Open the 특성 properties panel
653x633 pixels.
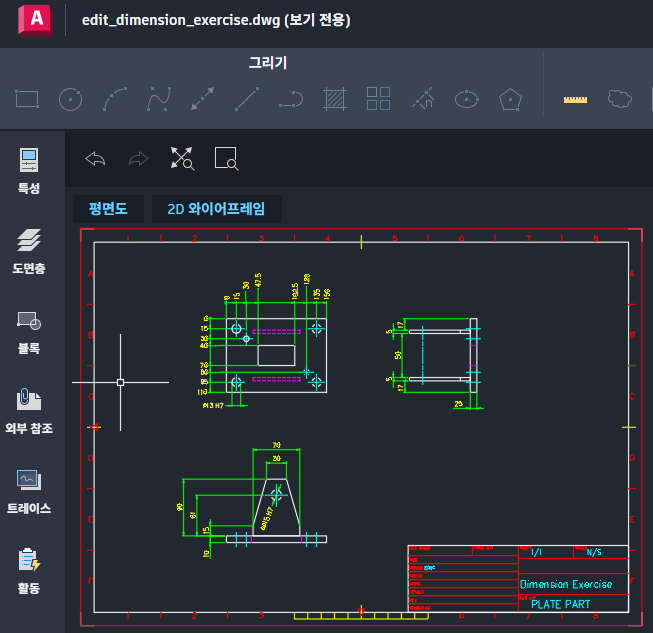coord(29,170)
